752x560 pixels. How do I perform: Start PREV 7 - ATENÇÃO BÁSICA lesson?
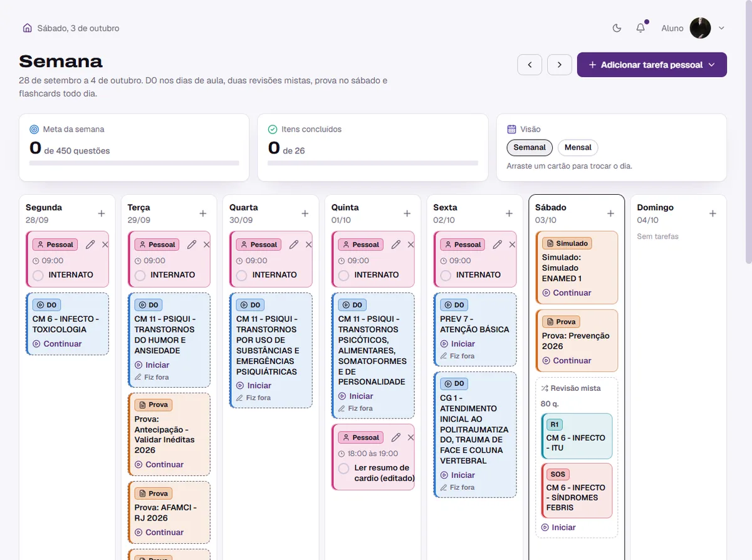pos(457,344)
